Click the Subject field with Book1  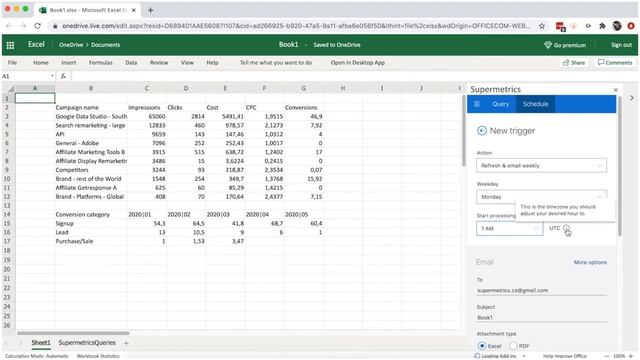[541, 317]
